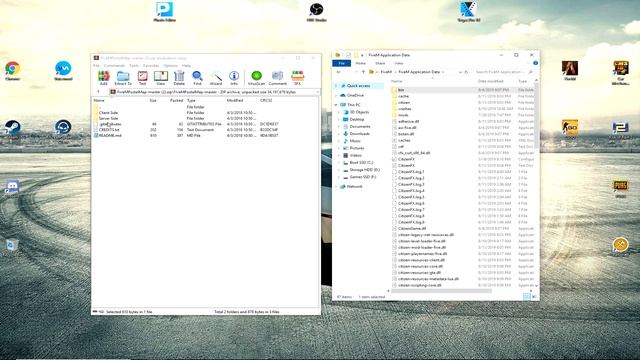Expand the Documents node in sidebar
640x360 pixels.
[339, 127]
